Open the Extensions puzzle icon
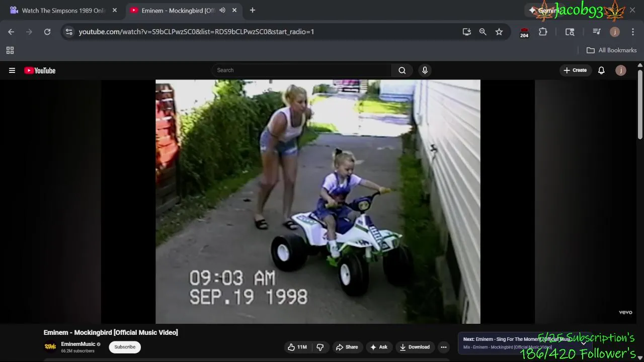The height and width of the screenshot is (362, 644). 543,32
